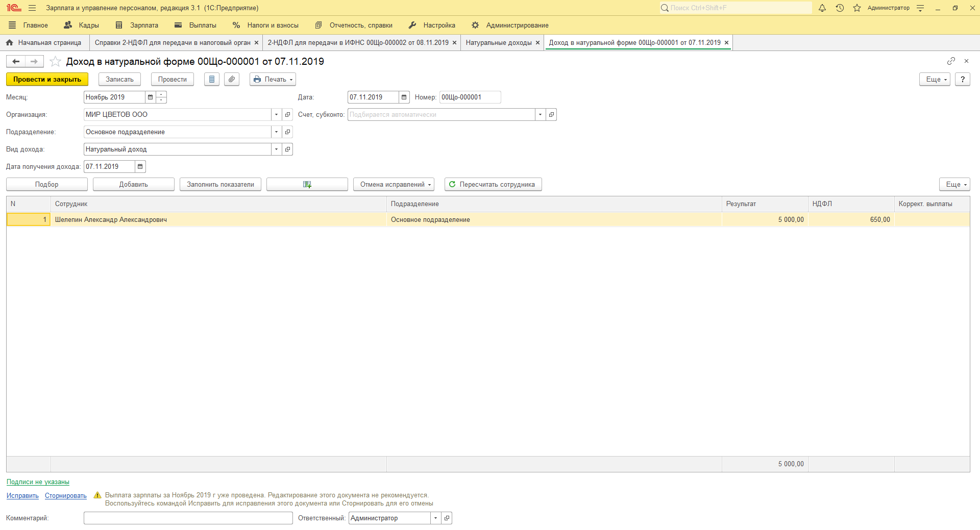Click Провести button

coord(173,79)
